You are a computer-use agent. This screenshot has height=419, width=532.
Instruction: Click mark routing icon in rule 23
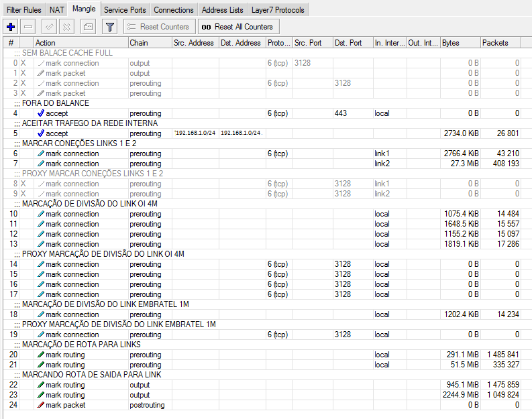tap(41, 395)
